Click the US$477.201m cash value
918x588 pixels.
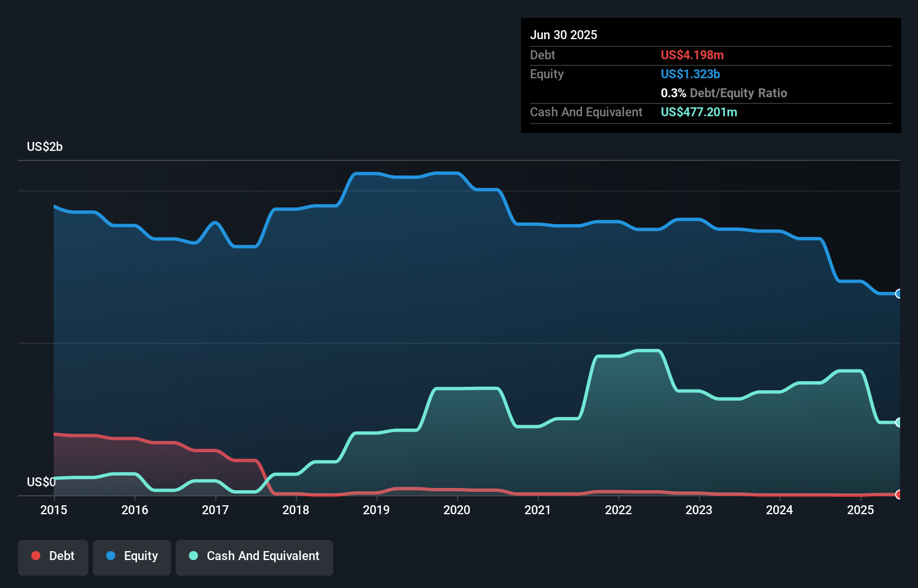pyautogui.click(x=699, y=112)
